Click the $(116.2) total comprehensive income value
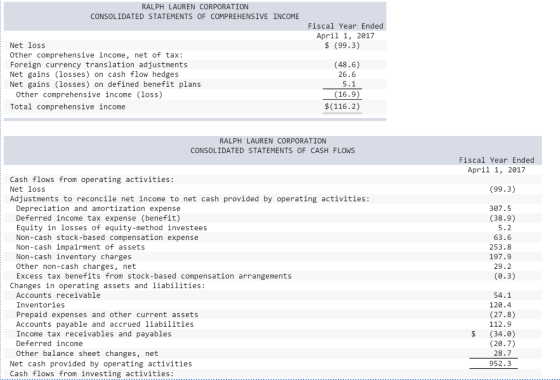 (342, 107)
